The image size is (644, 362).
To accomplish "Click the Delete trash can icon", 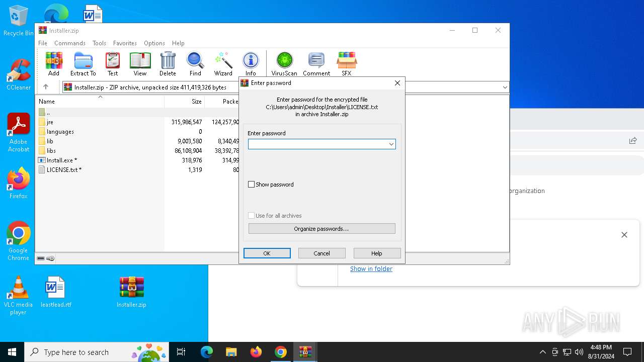I will click(168, 64).
